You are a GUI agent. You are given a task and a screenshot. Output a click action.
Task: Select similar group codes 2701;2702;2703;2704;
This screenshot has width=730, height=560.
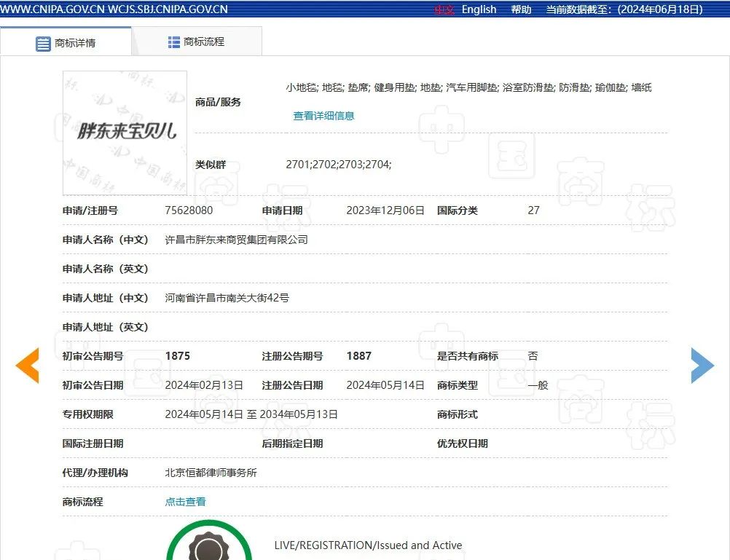coord(339,165)
